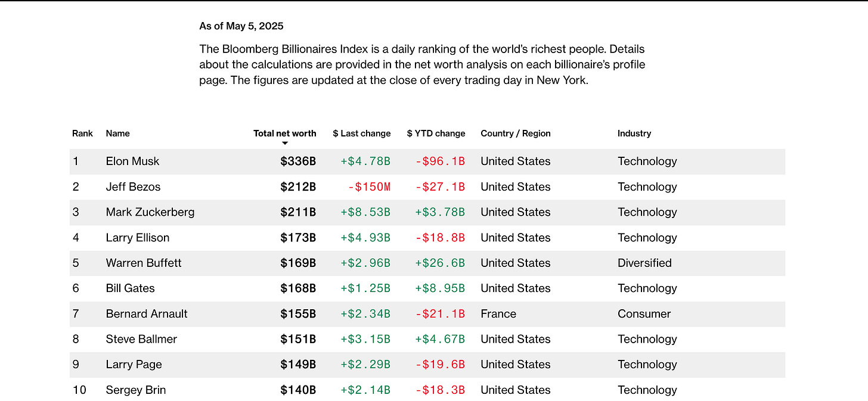Sort table by Name header
Image resolution: width=868 pixels, height=401 pixels.
[x=117, y=133]
